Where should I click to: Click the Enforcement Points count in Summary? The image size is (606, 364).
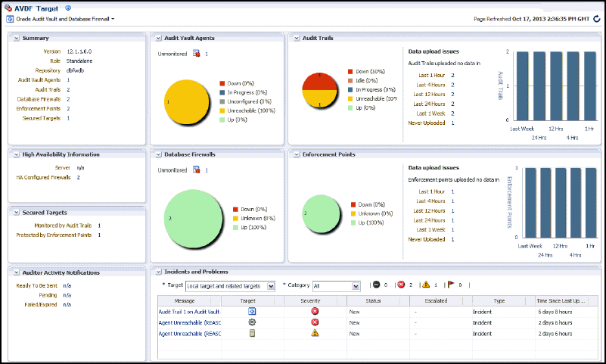pos(68,108)
